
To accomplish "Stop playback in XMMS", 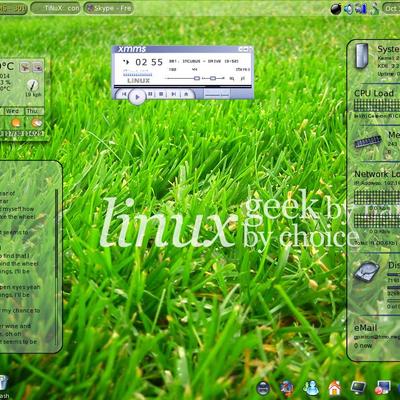I will pyautogui.click(x=161, y=94).
